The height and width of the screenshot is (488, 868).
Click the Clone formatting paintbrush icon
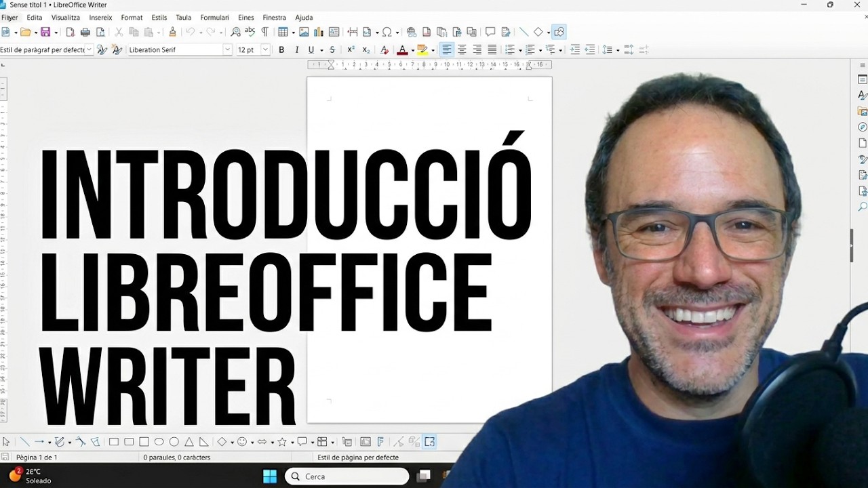(x=172, y=32)
